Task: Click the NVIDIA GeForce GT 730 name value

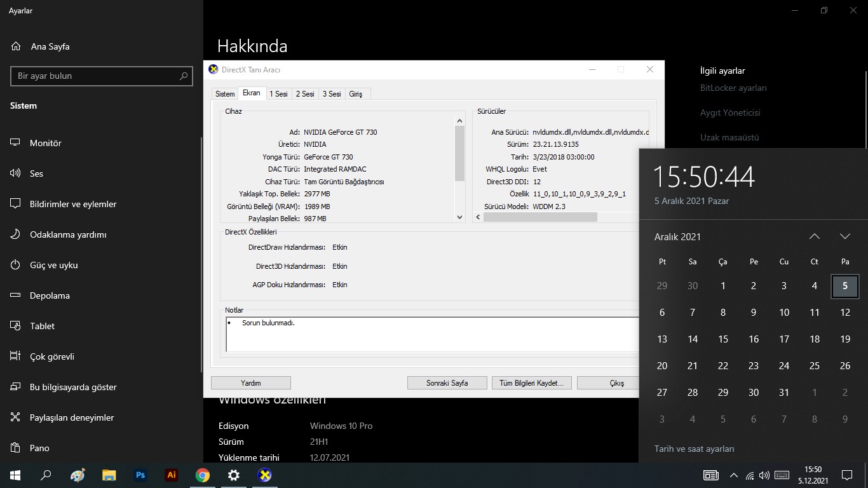Action: (x=341, y=132)
